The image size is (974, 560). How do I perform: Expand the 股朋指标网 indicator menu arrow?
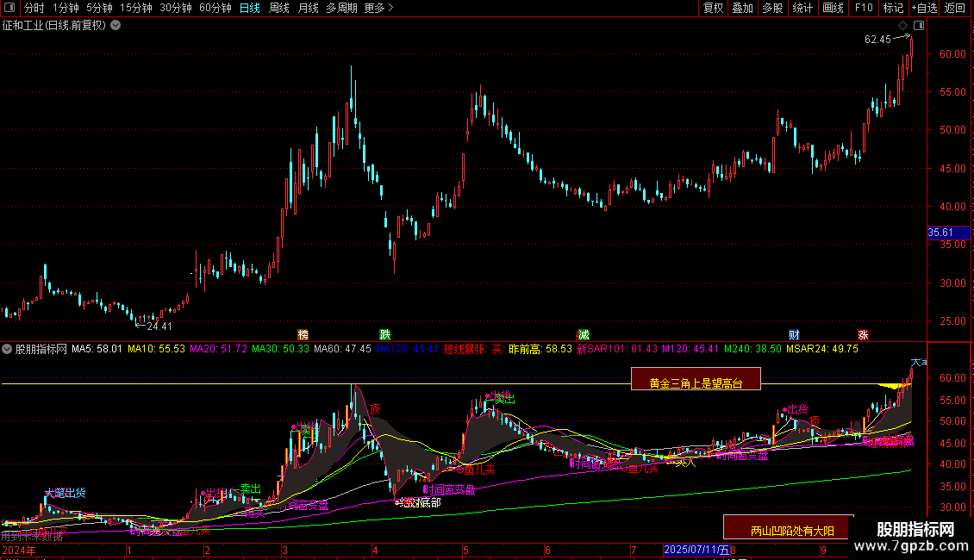point(8,350)
